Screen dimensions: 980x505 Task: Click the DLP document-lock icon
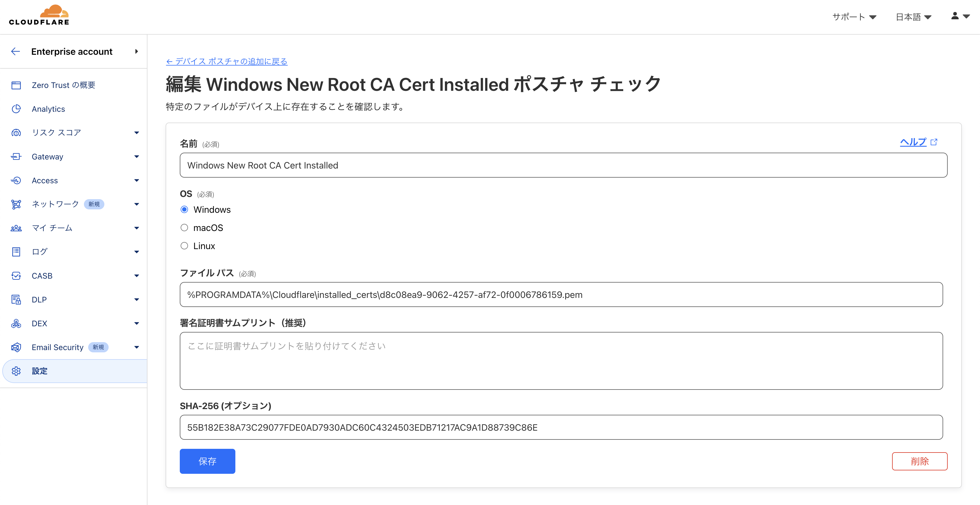pos(16,300)
